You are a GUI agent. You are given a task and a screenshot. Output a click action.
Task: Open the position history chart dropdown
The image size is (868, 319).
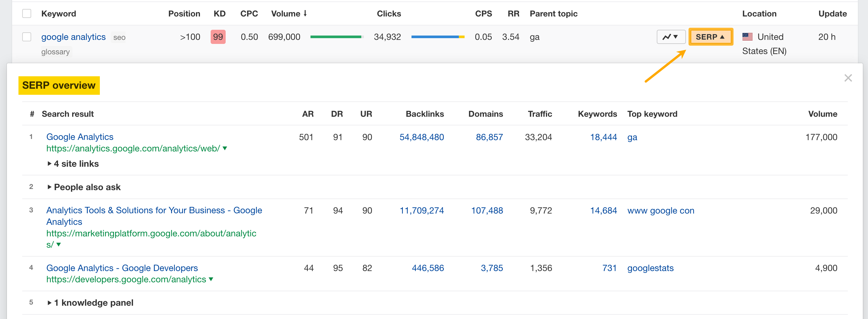point(671,37)
